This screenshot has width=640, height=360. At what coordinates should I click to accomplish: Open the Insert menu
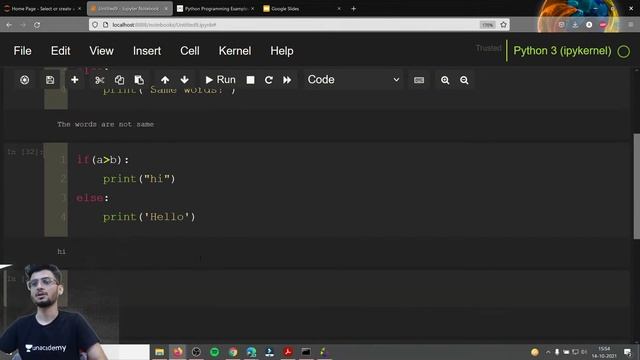[147, 51]
